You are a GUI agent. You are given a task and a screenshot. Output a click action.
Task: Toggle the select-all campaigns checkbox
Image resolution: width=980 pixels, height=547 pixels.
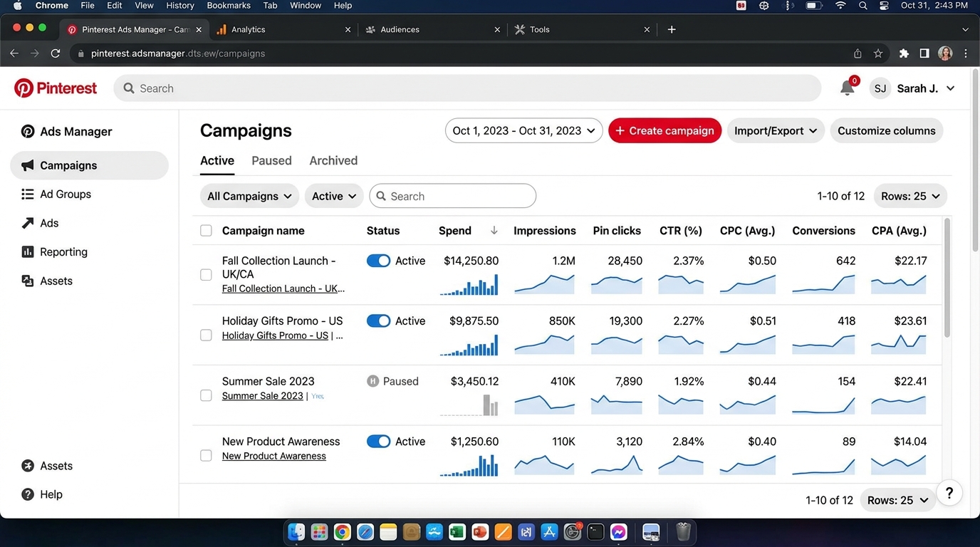[x=206, y=230]
